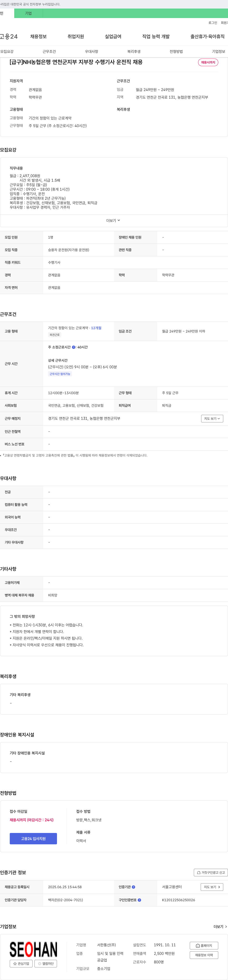Report posting via 거짓구인광고 신고 button
Image resolution: width=228 pixels, height=980 pixels.
coord(211,872)
